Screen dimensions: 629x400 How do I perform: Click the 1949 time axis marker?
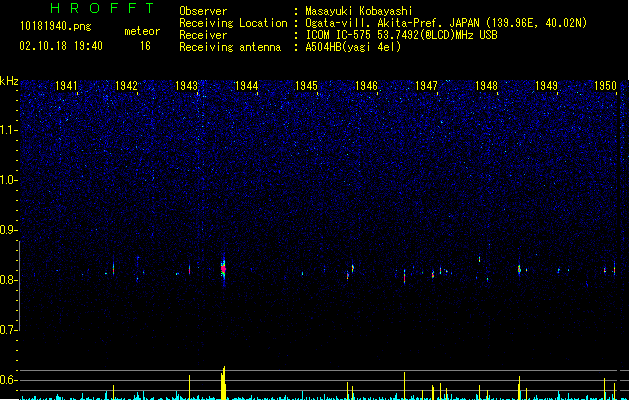tap(546, 86)
